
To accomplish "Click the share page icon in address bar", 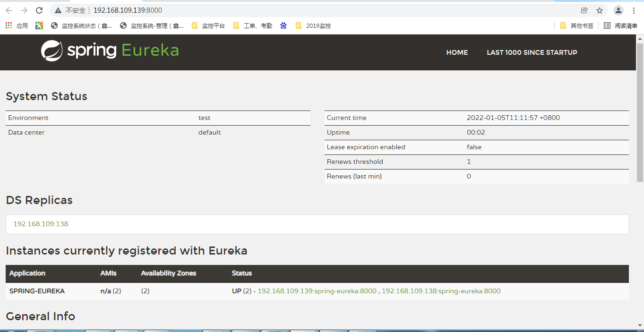I will [x=584, y=10].
